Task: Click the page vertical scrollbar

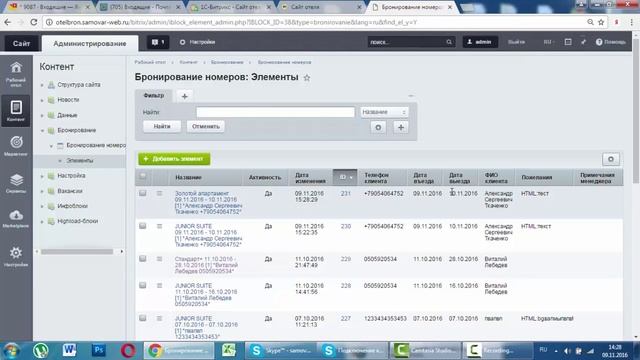Action: click(636, 110)
